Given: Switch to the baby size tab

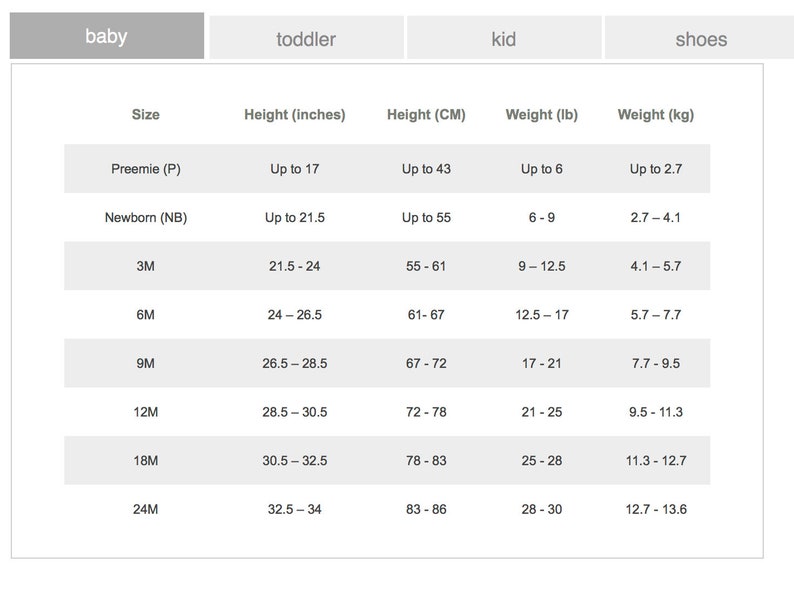Looking at the screenshot, I should coord(107,36).
